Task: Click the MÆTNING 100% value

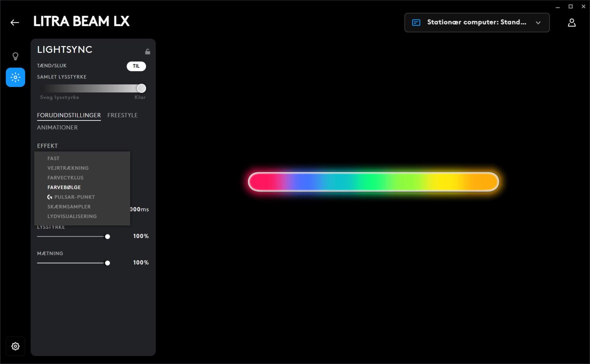Action: [141, 263]
